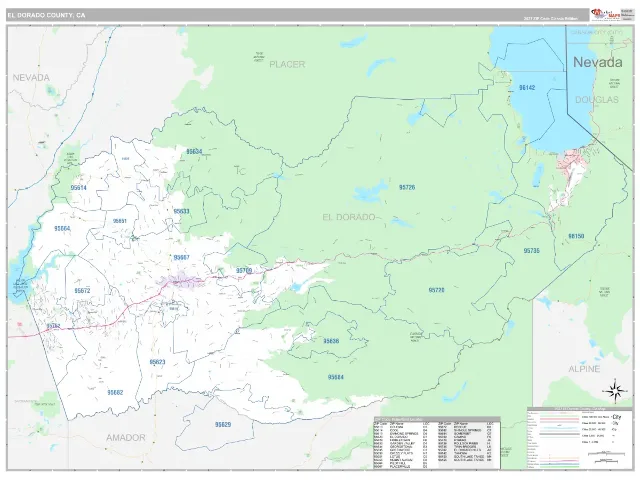Click the large "Nevada" state label
640x480 pixels.
pyautogui.click(x=598, y=62)
